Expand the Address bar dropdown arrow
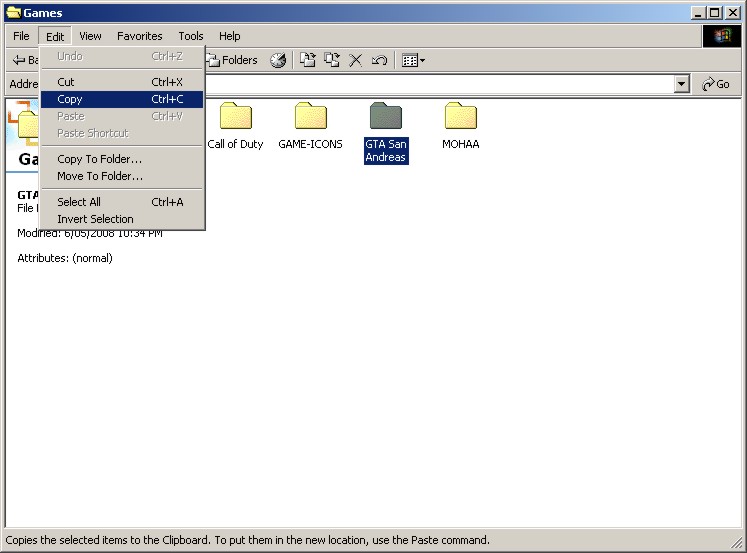 [682, 84]
